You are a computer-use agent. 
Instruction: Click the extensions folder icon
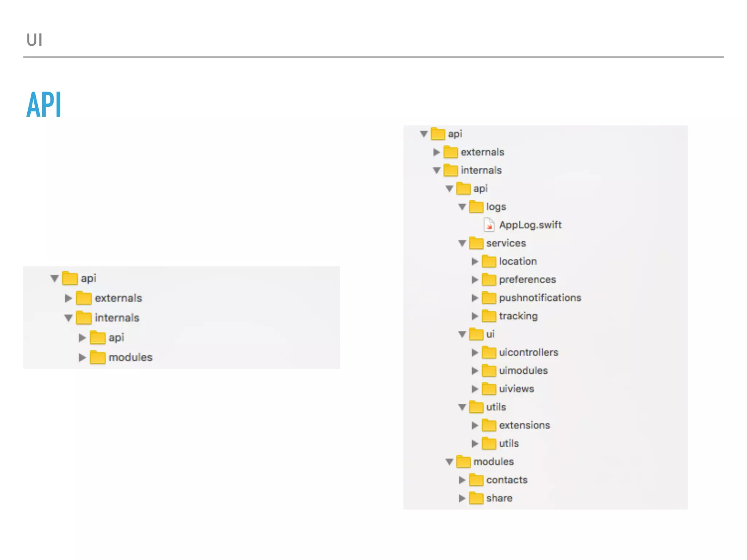point(489,425)
